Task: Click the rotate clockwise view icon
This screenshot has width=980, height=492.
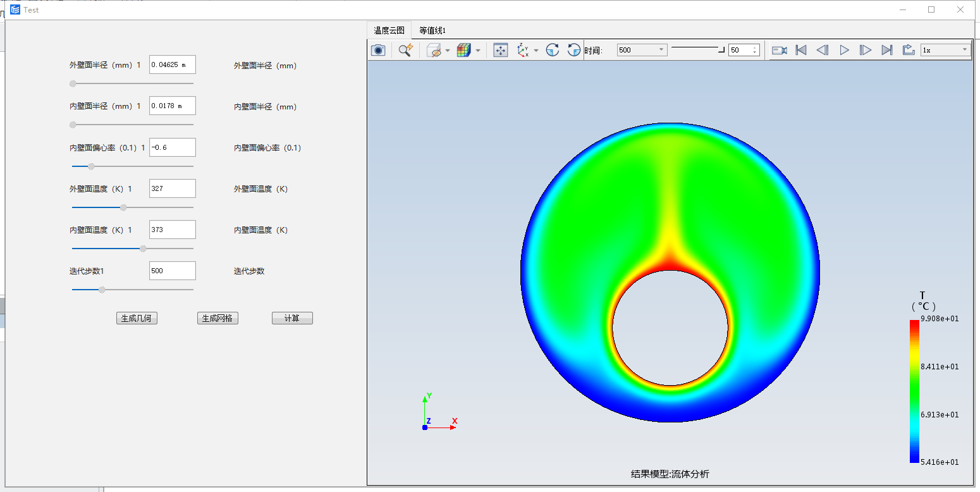Action: (x=553, y=50)
